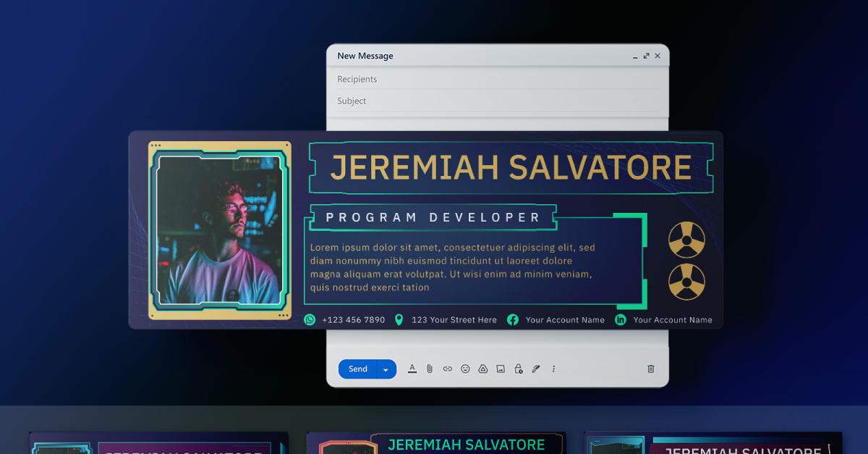Click the Recipients input field
Screen dimensions: 868x454
(434, 79)
